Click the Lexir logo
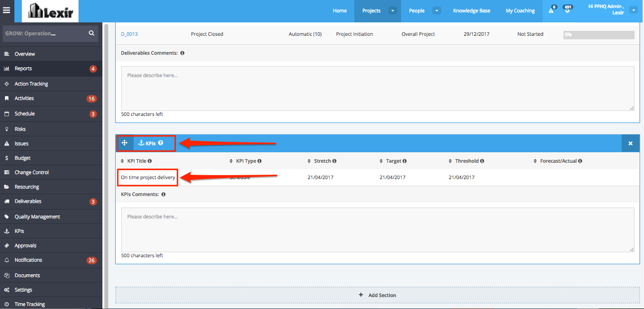Image resolution: width=644 pixels, height=309 pixels. pos(50,11)
